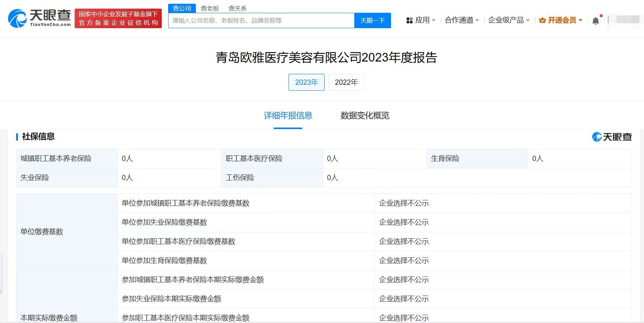
Task: Click the 社保信息 section heading
Action: 38,137
